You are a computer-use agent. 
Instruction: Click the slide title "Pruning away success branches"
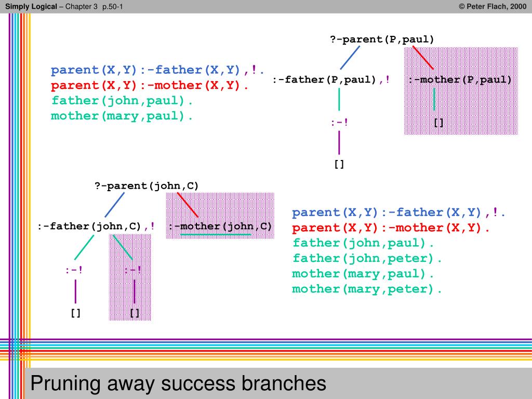coord(178,384)
